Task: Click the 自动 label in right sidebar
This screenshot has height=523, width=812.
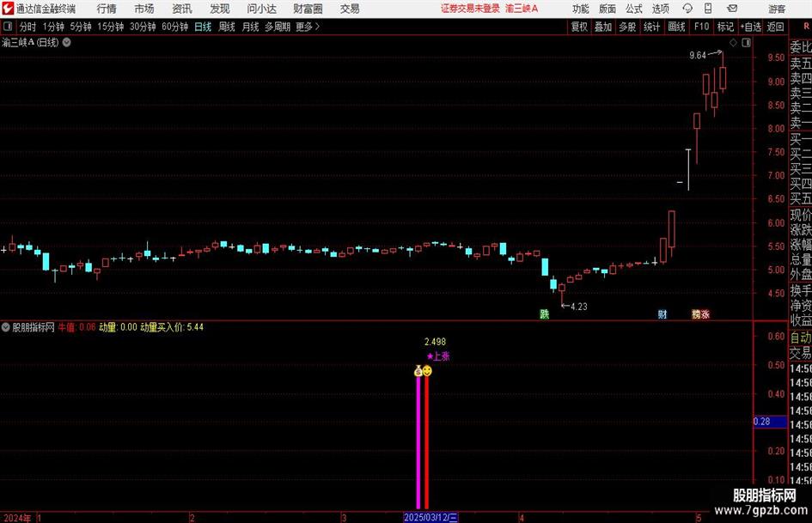Action: coord(801,338)
